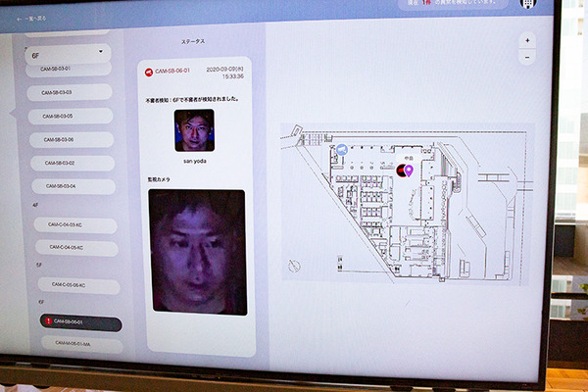Click the red alert marker on map

tap(401, 171)
